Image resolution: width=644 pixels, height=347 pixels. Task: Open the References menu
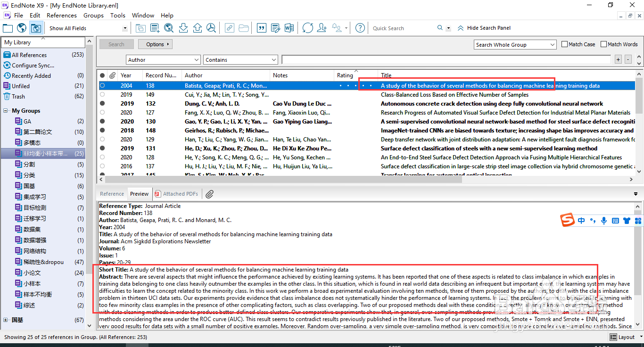(62, 15)
